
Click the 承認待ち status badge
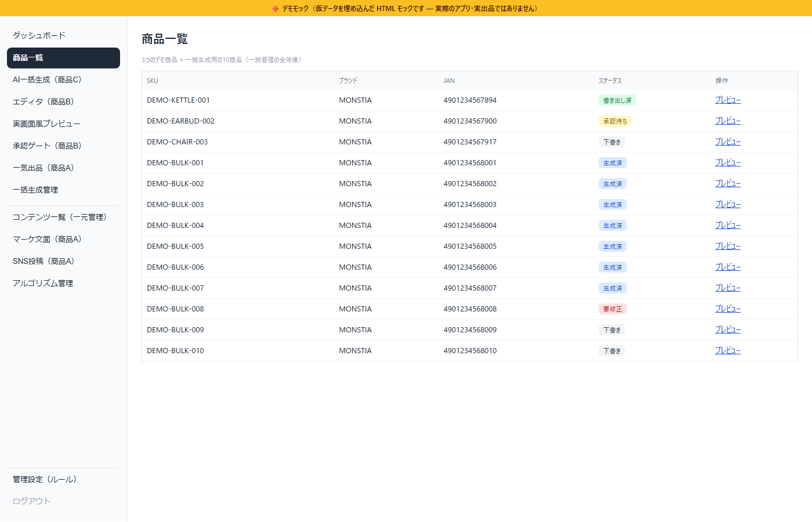point(615,121)
